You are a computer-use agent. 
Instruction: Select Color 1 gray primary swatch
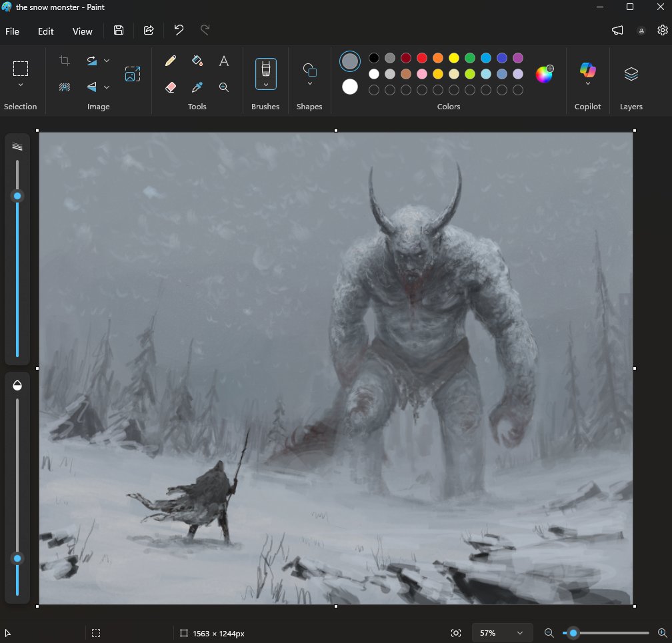[x=350, y=61]
